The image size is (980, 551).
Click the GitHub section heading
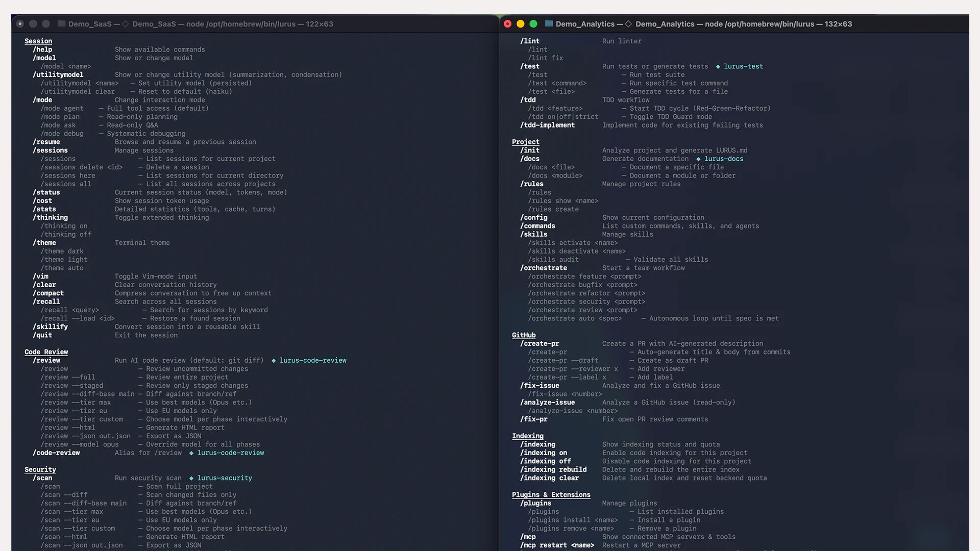[x=524, y=335]
